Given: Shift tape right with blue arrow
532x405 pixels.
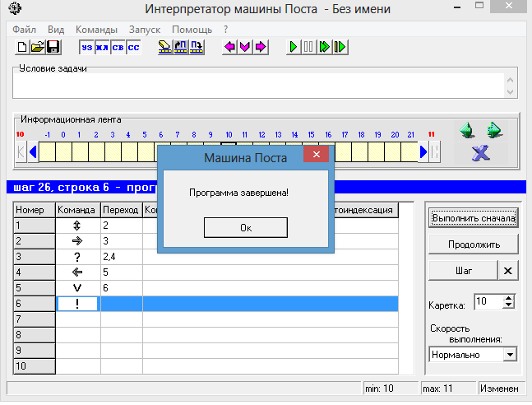Looking at the screenshot, I should tap(423, 151).
